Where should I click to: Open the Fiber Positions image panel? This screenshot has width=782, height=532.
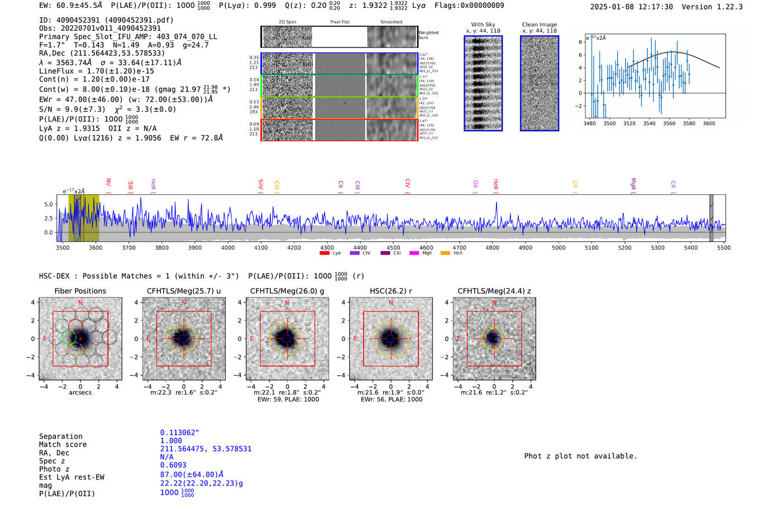click(x=80, y=339)
